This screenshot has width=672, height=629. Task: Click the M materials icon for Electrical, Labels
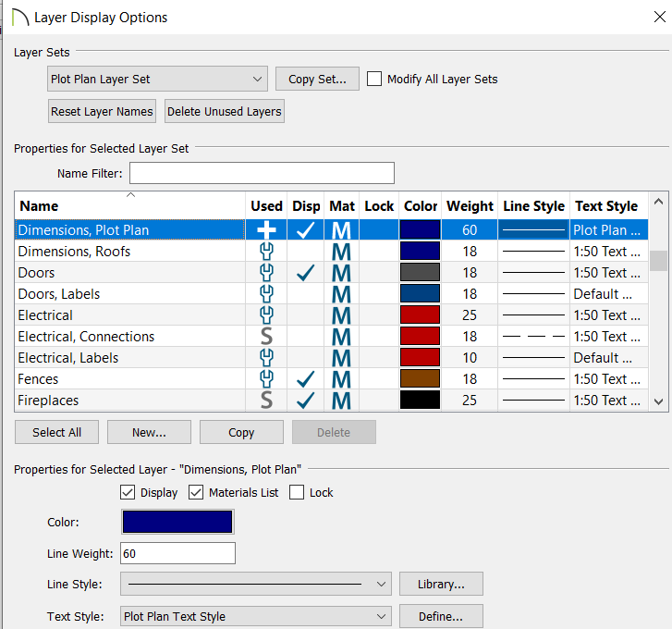(x=341, y=358)
